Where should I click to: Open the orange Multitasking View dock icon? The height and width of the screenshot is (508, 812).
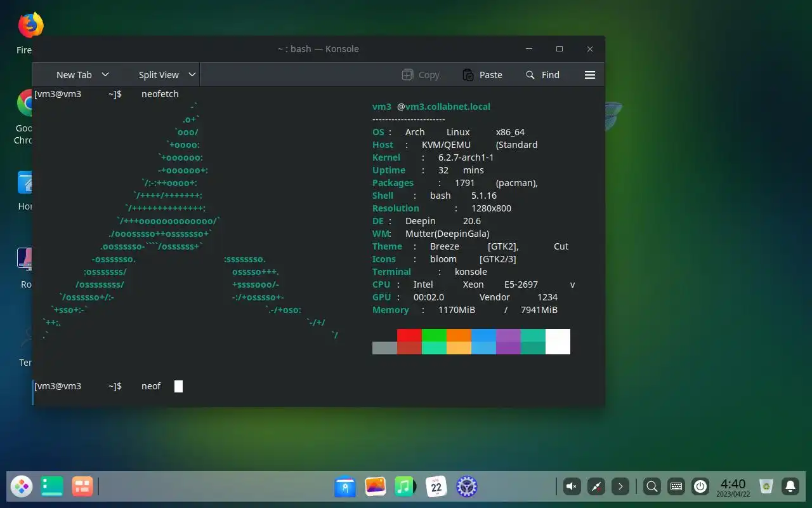point(82,487)
